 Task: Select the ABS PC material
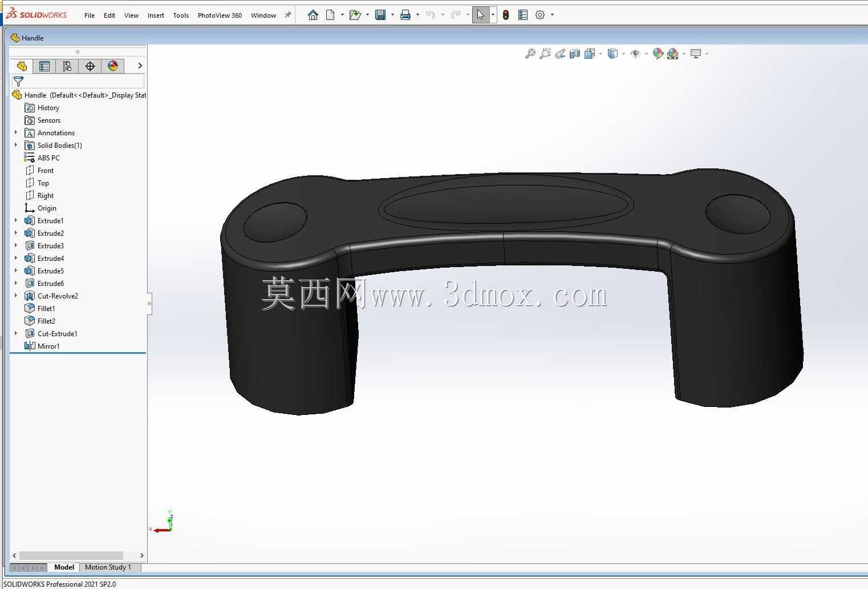tap(48, 158)
